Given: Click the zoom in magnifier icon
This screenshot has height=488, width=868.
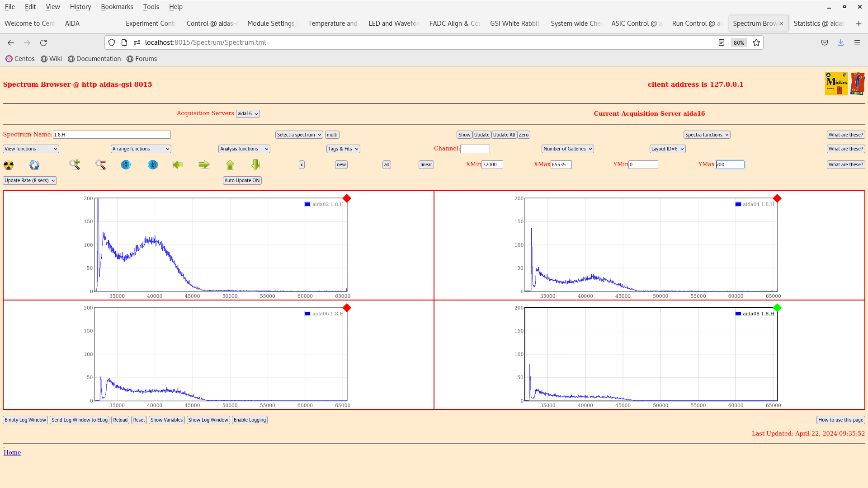Looking at the screenshot, I should point(75,164).
